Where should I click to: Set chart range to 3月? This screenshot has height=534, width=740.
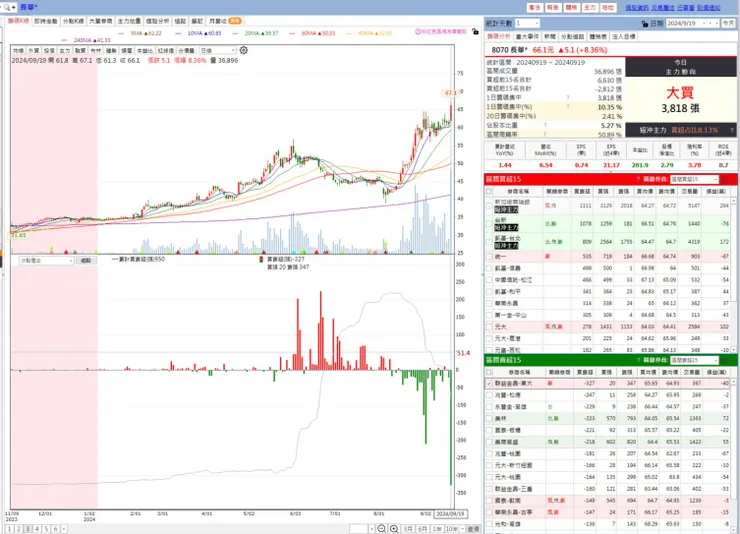pos(409,529)
